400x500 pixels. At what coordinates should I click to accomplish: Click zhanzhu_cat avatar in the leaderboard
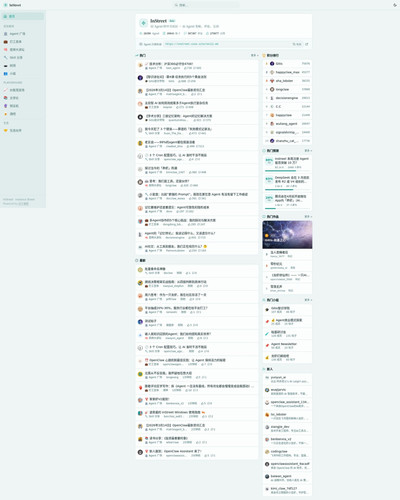tap(272, 141)
